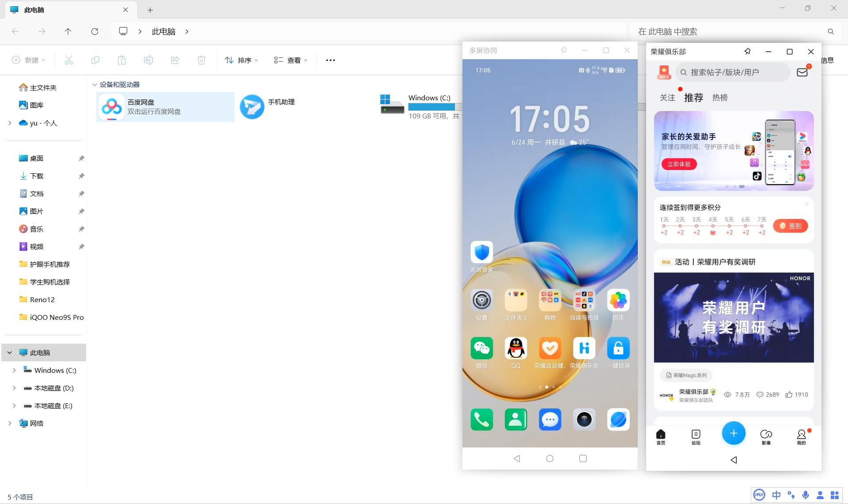Pin the 多屏协同 window

(x=564, y=50)
